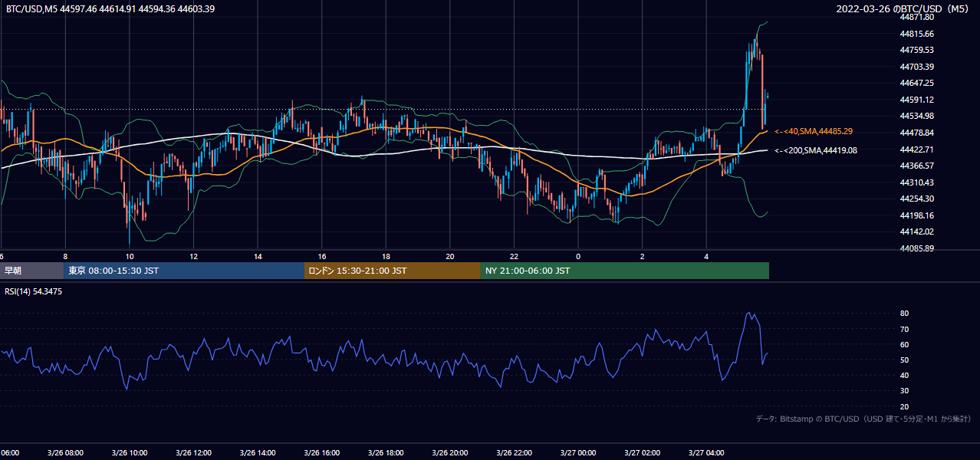Click RSI axis level 80
The width and height of the screenshot is (980, 460).
pyautogui.click(x=905, y=314)
